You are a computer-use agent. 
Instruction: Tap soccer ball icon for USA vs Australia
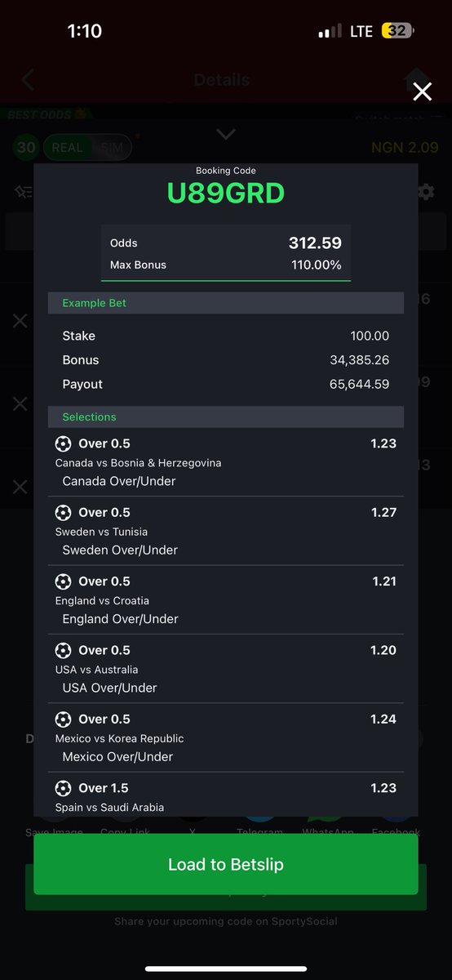(x=63, y=650)
